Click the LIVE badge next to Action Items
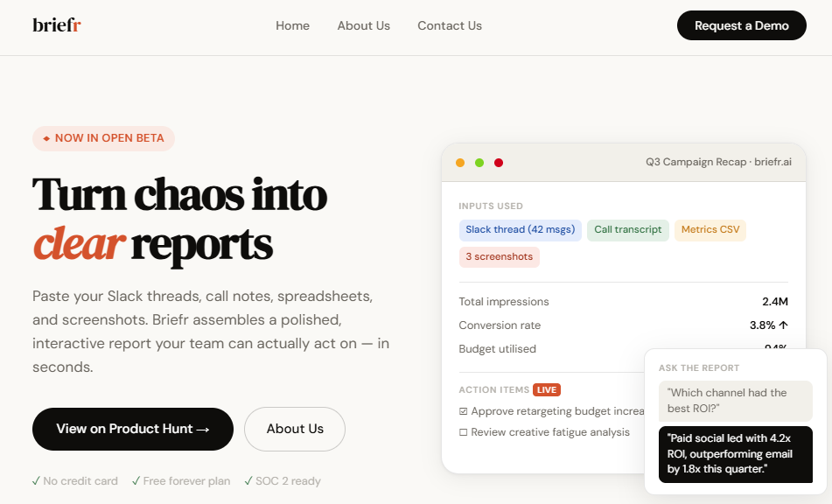This screenshot has width=832, height=504. (x=547, y=390)
